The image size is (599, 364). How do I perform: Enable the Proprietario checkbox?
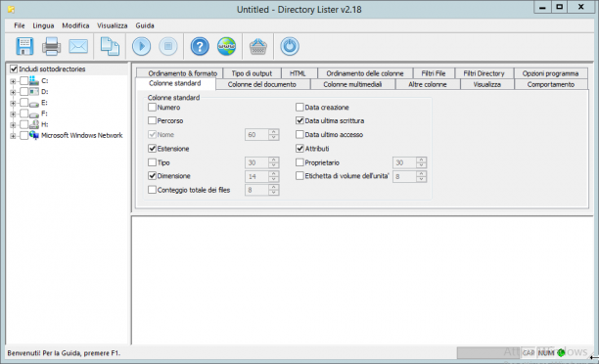299,162
